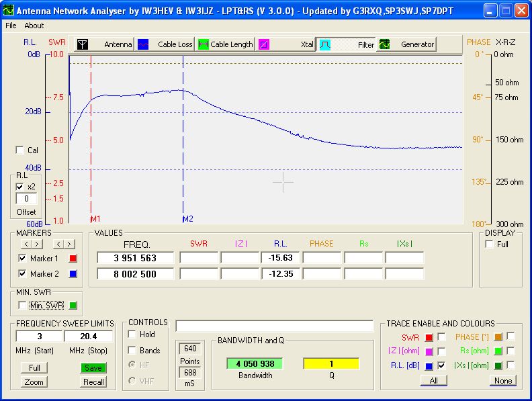Select the Cable Loss mode

165,44
